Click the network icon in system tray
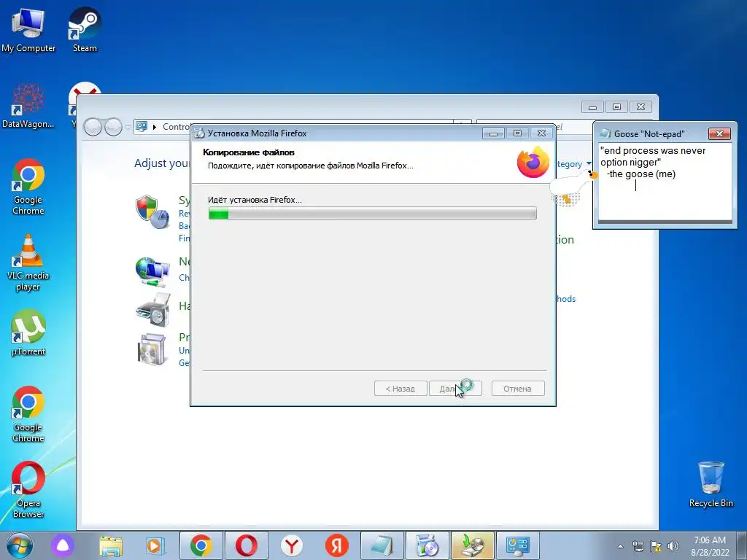 coord(638,546)
